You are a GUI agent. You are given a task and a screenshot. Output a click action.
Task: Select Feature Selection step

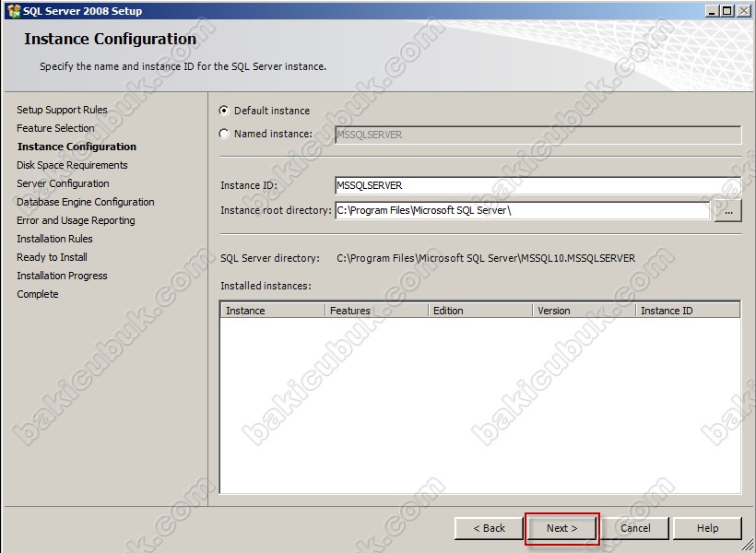[x=55, y=128]
